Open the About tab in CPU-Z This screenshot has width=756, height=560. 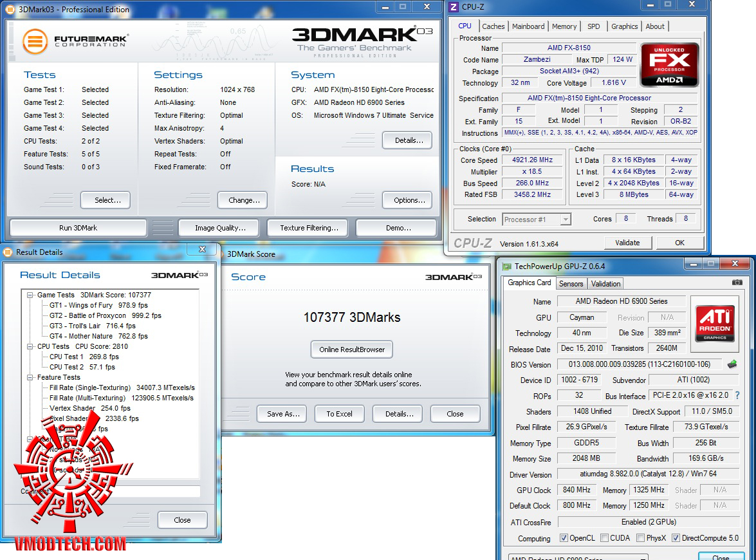tap(655, 26)
